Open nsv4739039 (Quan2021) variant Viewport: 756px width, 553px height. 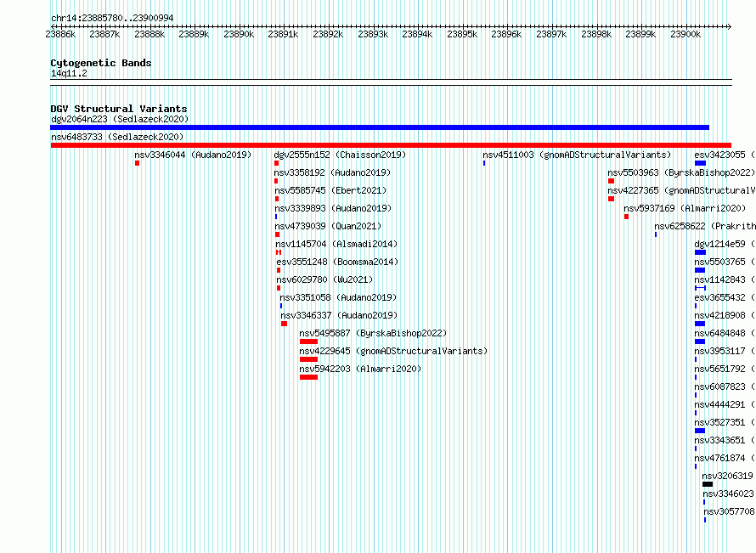point(328,226)
